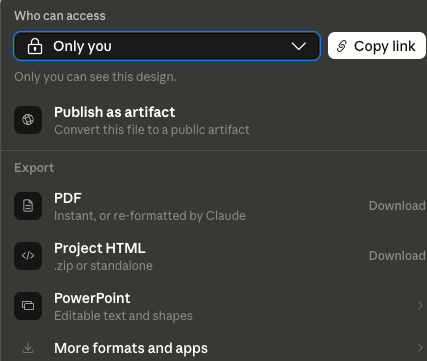Click the PDF document icon
The width and height of the screenshot is (427, 361).
click(28, 206)
